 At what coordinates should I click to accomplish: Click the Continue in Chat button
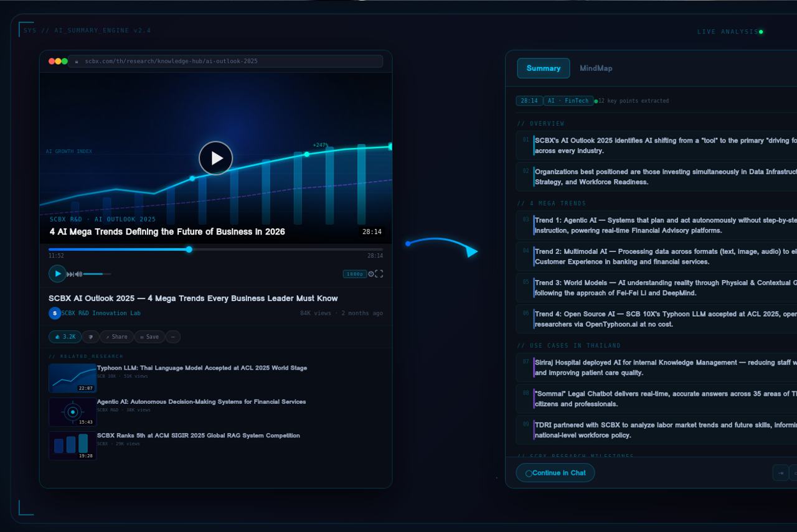[x=555, y=473]
